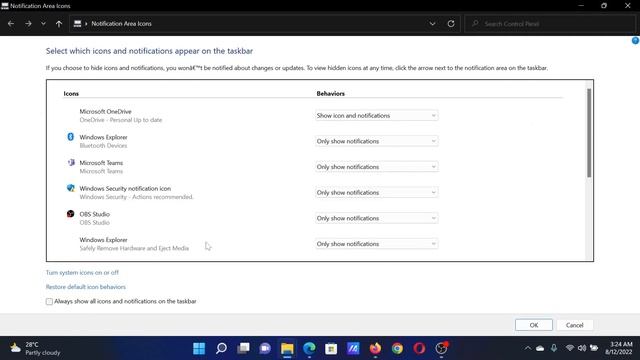640x360 pixels.
Task: Open 'Turn system icons on or off' link
Action: pyautogui.click(x=82, y=272)
